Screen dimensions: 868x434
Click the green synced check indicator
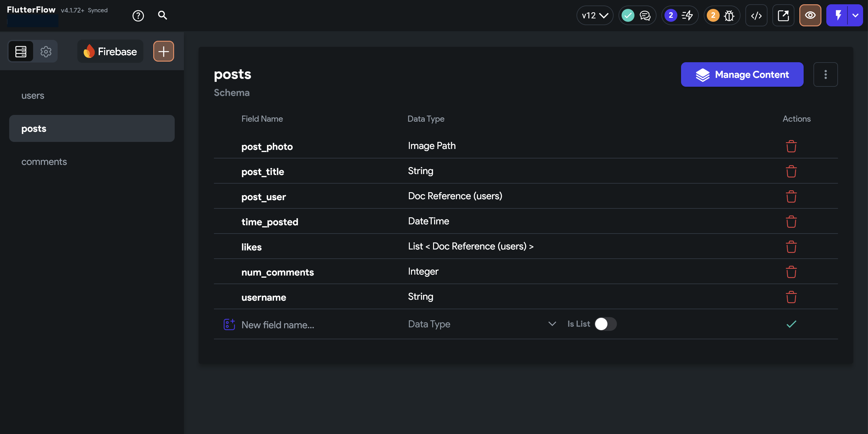[627, 15]
